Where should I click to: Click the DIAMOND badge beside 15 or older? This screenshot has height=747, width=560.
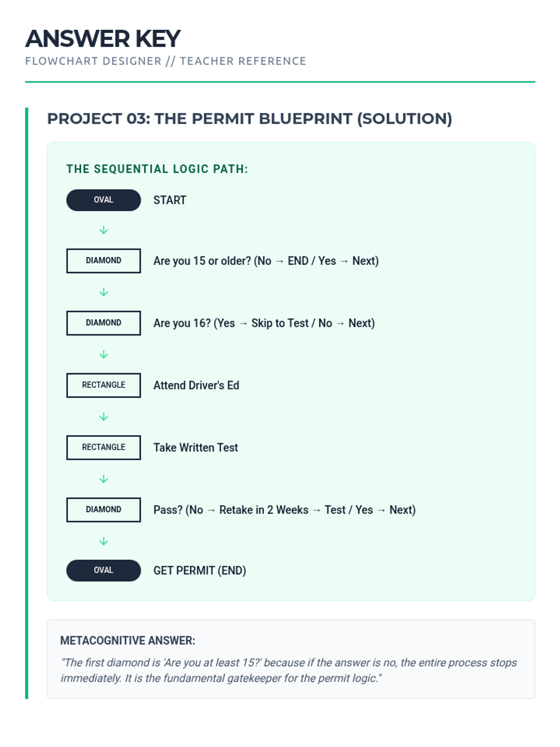[x=103, y=261]
